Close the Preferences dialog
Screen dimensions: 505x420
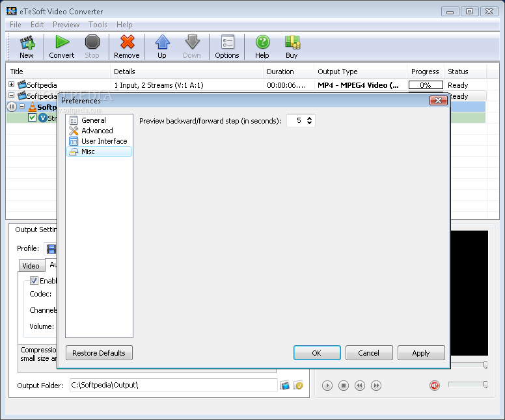pyautogui.click(x=439, y=100)
